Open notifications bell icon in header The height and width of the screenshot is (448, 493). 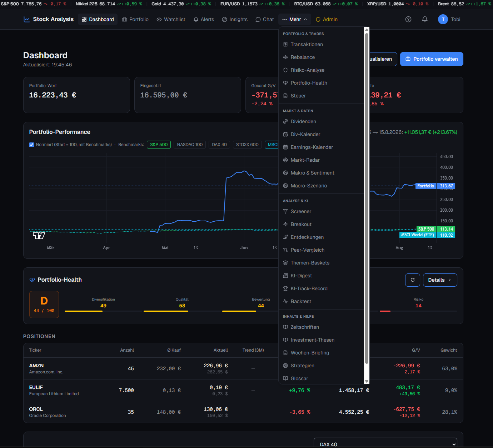click(425, 19)
